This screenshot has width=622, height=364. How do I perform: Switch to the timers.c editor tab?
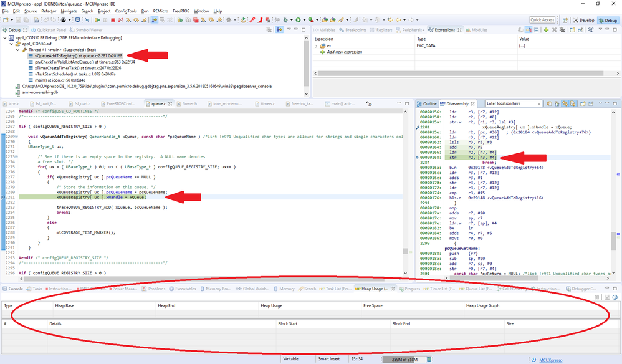pyautogui.click(x=265, y=103)
